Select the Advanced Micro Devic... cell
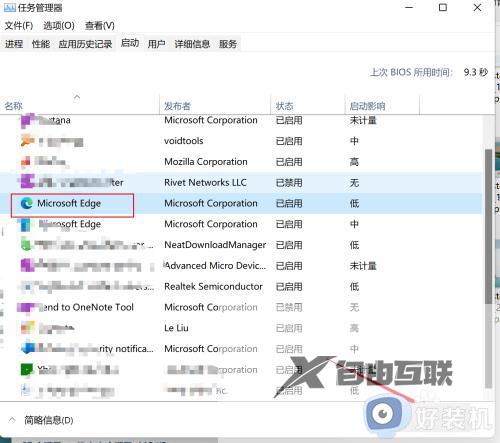 (x=215, y=266)
